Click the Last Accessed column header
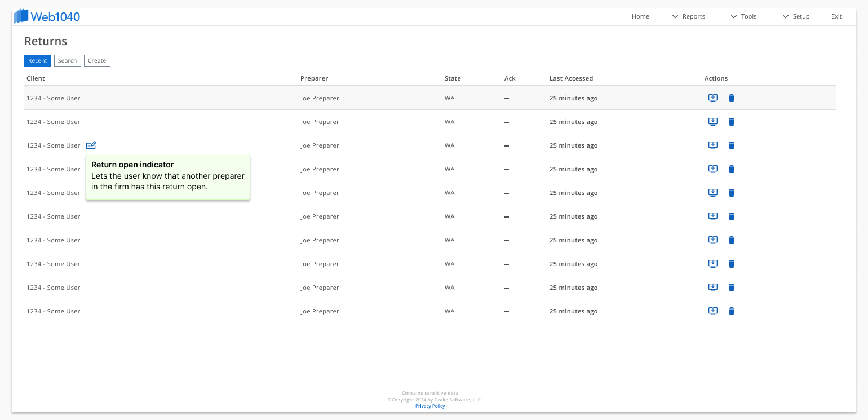The height and width of the screenshot is (420, 868). click(571, 78)
